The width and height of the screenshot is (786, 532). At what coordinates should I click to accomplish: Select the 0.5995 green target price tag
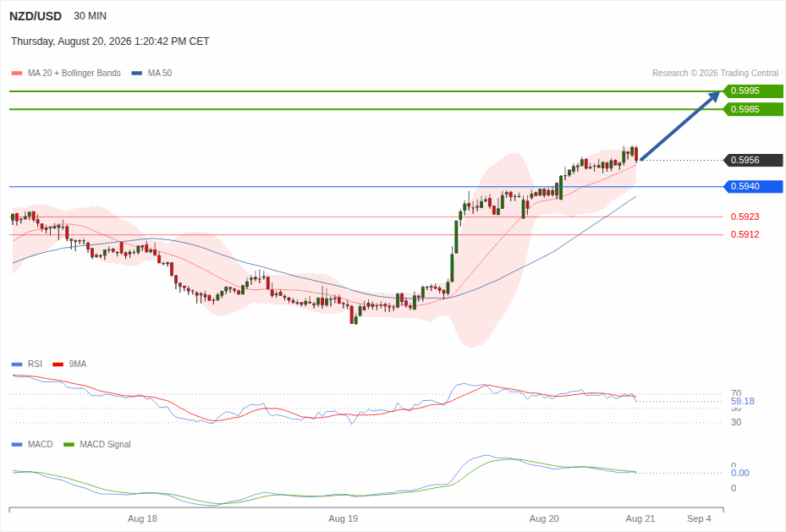[x=753, y=90]
